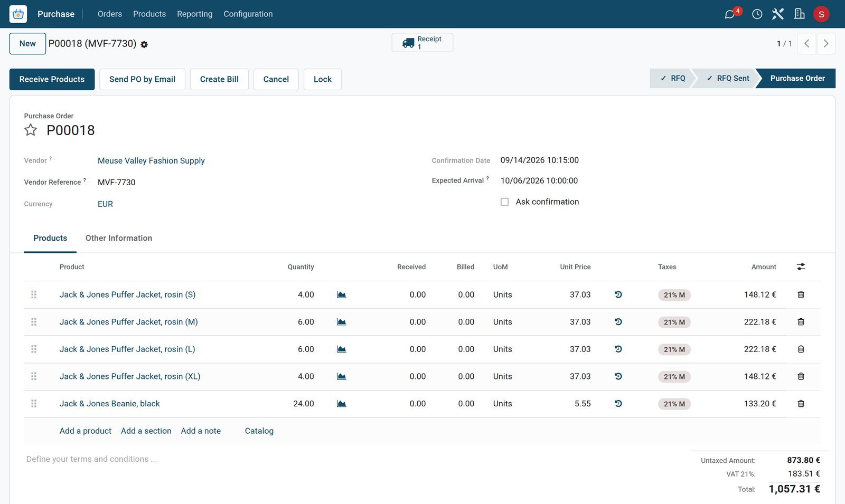Open the Catalog link

click(x=259, y=431)
